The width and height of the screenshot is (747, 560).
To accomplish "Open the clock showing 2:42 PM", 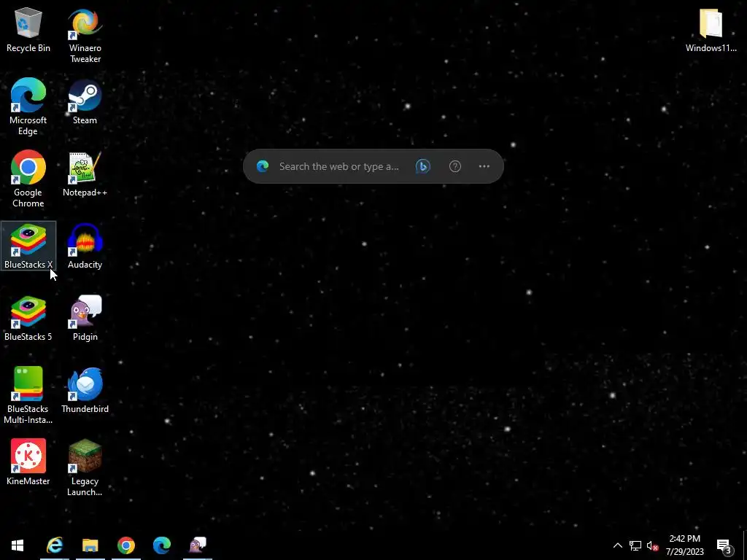I will [x=684, y=545].
